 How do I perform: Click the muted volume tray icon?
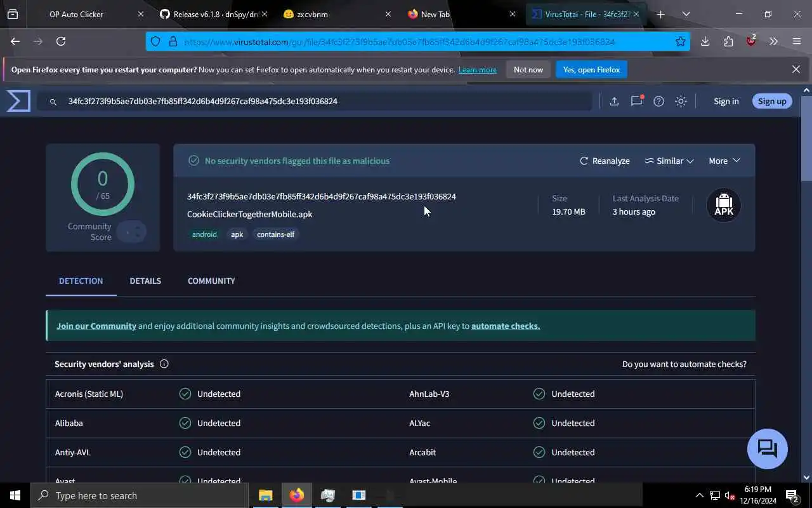[x=730, y=495]
